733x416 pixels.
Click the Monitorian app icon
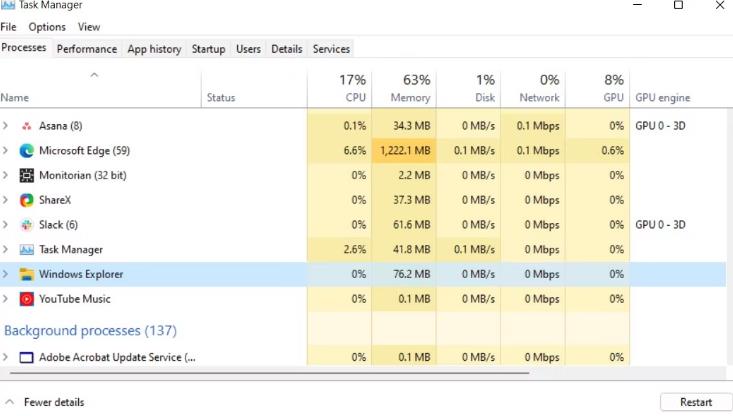pos(27,175)
